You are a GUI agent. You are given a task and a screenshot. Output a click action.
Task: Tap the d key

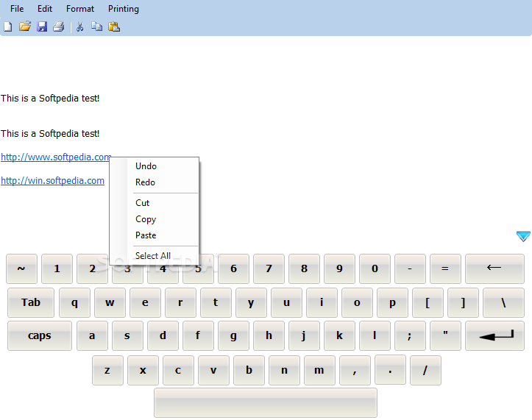pyautogui.click(x=163, y=336)
